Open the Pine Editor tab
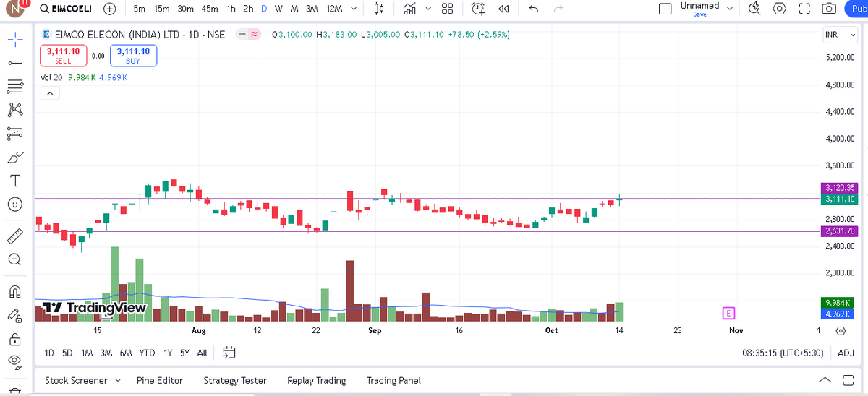 pyautogui.click(x=160, y=380)
